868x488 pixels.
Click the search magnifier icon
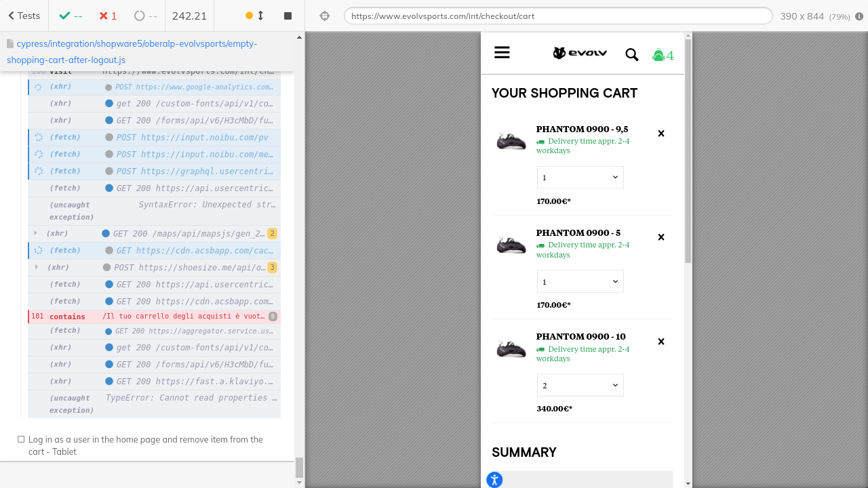631,55
